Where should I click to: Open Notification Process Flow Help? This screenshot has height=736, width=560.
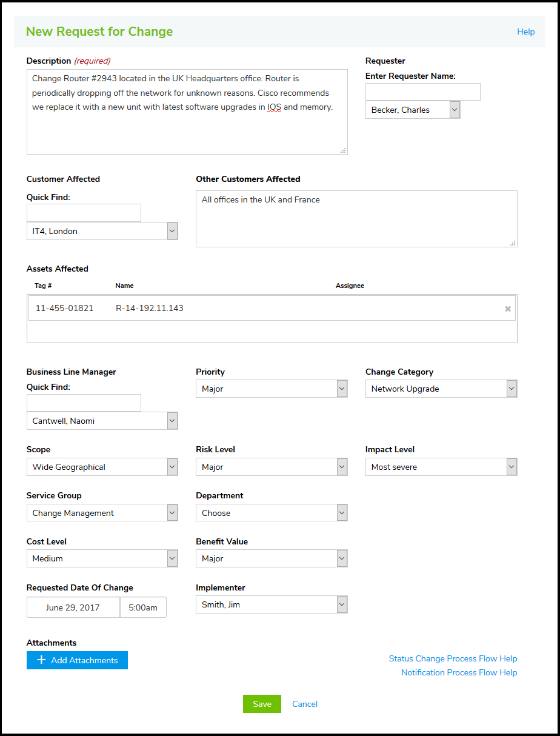(459, 672)
